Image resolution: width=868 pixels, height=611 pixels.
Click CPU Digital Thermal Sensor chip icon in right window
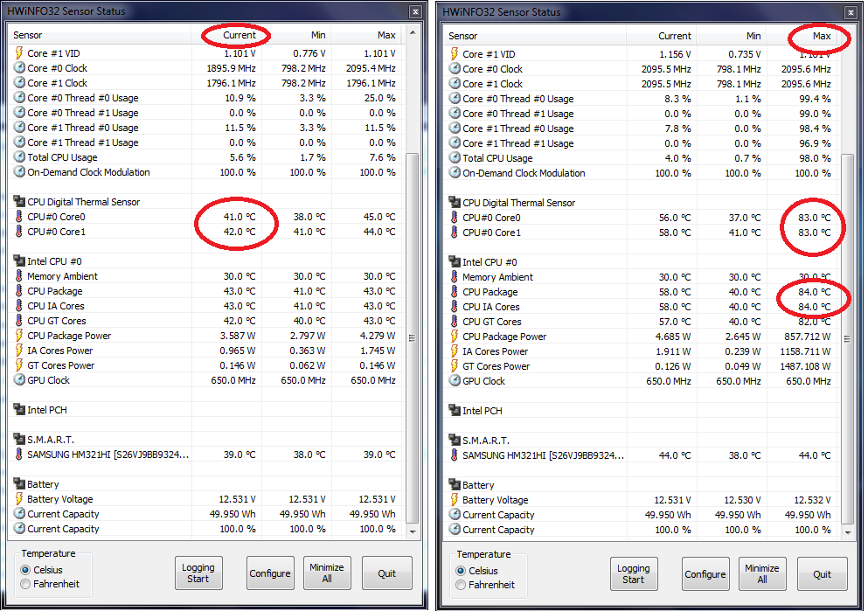(x=455, y=203)
